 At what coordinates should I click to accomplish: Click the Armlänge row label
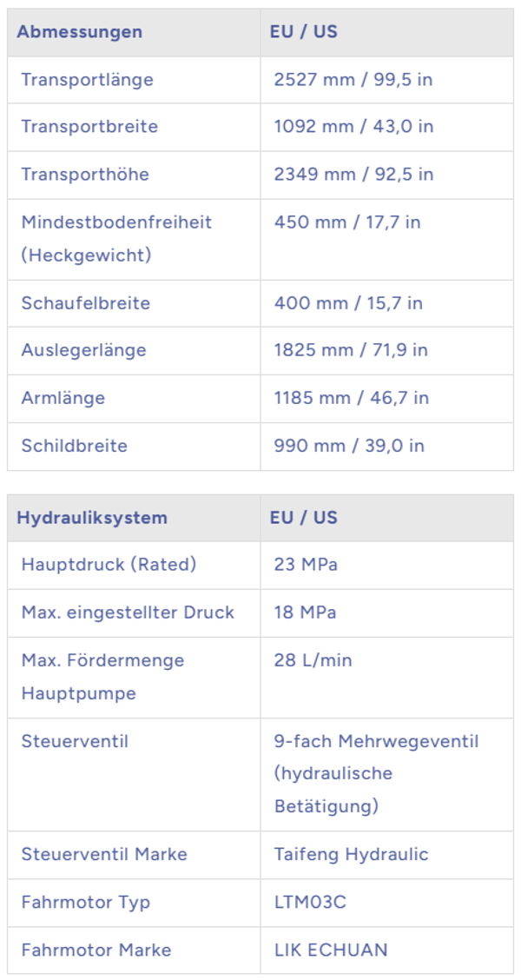point(63,398)
